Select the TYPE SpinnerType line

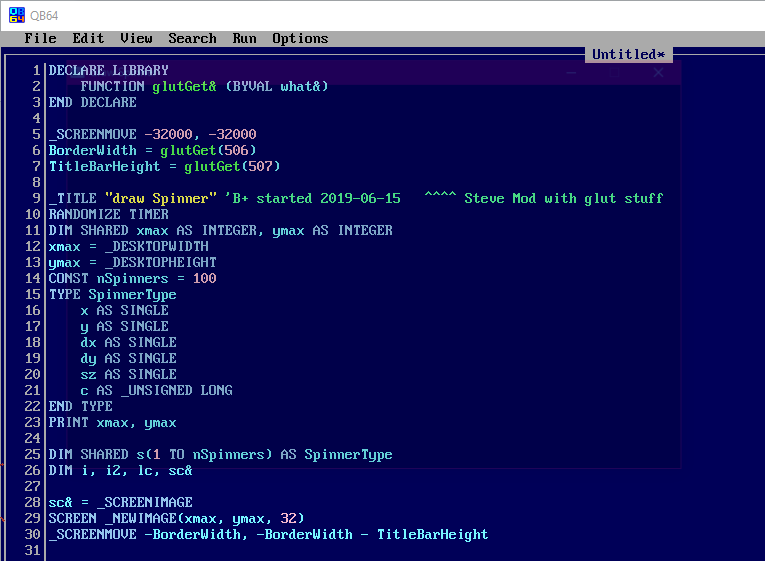(112, 294)
